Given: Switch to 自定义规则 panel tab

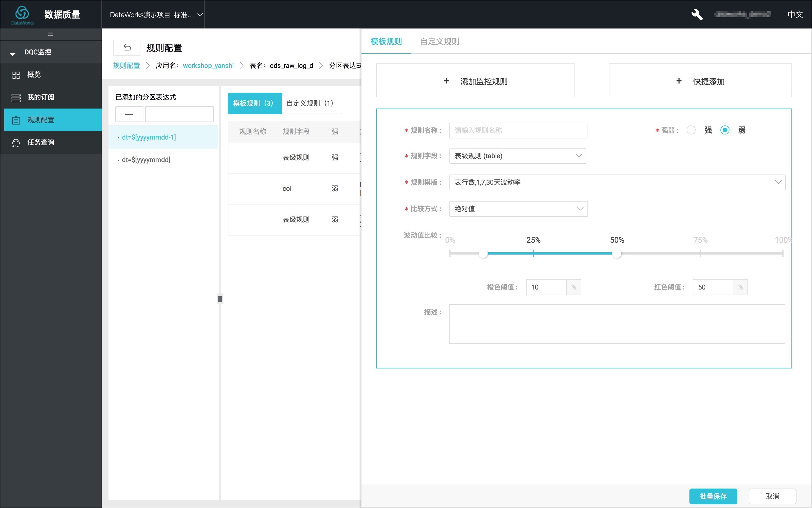Looking at the screenshot, I should point(440,41).
